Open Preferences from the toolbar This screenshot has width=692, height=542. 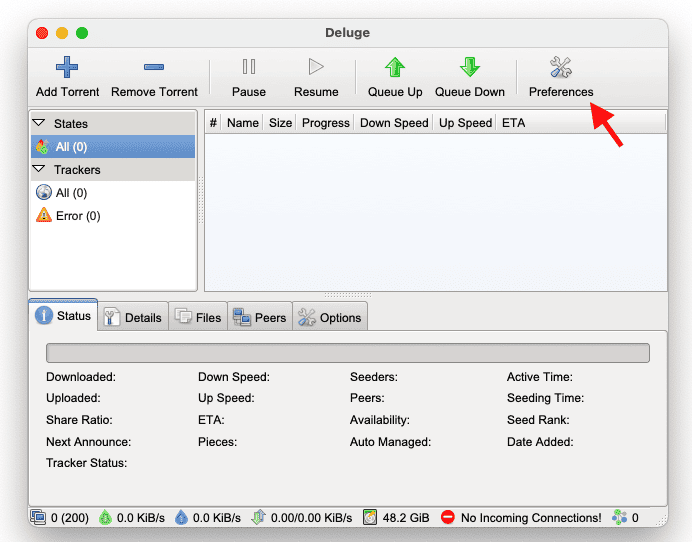(x=561, y=77)
